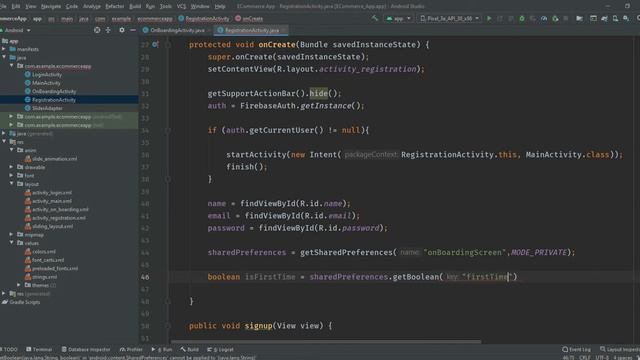Expand the mipmap folder
The image size is (640, 360).
pyautogui.click(x=11, y=235)
